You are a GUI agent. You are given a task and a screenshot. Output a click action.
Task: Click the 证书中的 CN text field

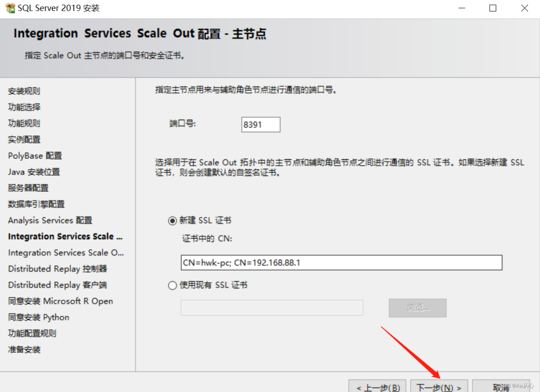341,263
